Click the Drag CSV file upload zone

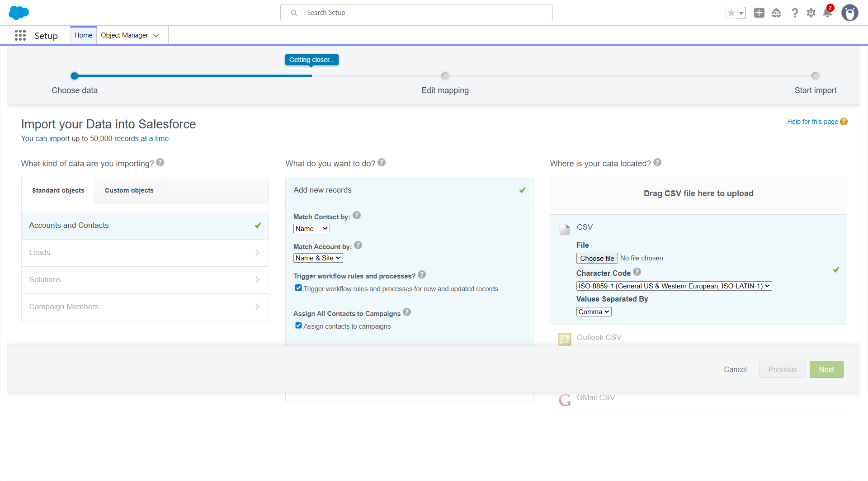[698, 193]
